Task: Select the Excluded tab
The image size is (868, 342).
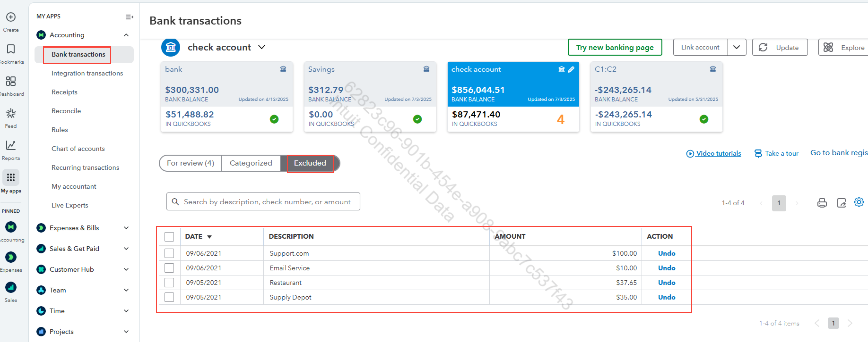Action: 310,163
